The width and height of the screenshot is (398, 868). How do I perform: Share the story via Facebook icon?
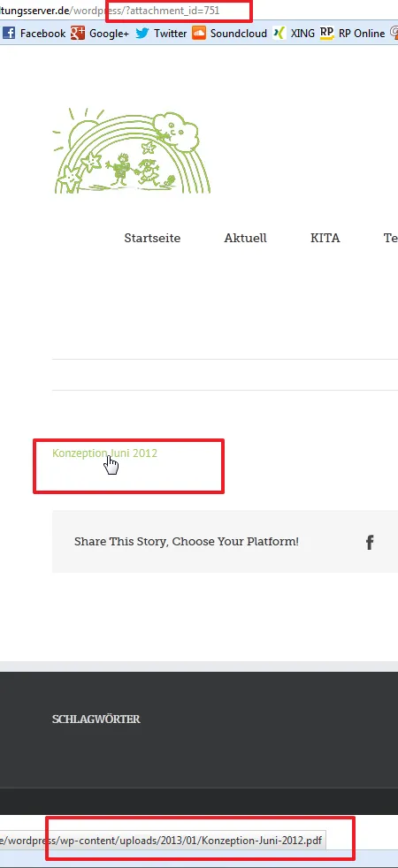[370, 542]
